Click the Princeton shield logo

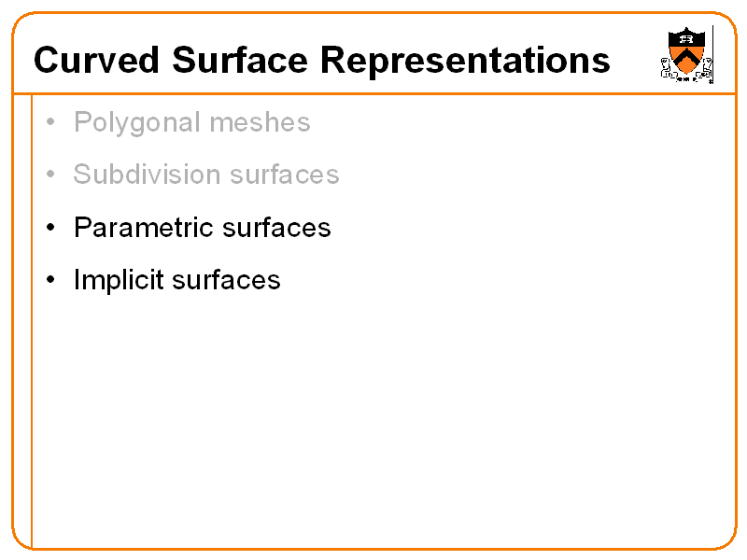[687, 55]
